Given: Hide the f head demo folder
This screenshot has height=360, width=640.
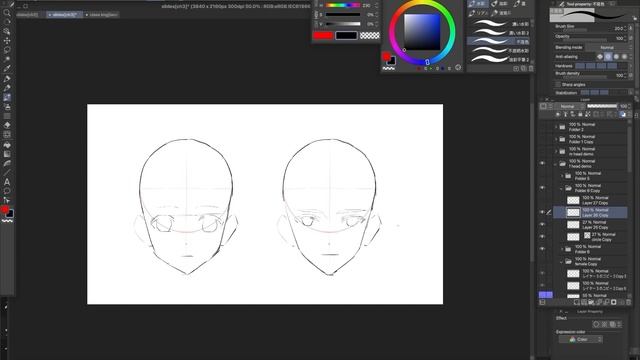Looking at the screenshot, I should [542, 163].
